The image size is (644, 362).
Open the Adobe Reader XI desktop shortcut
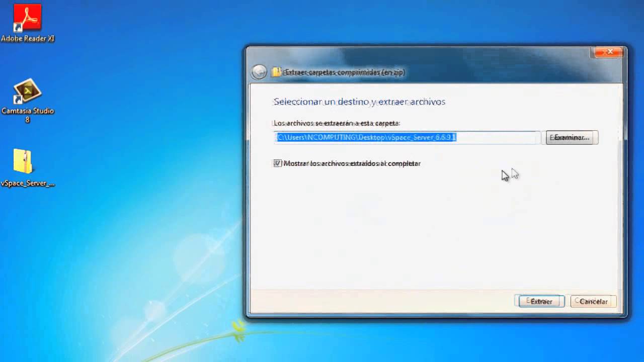(28, 22)
